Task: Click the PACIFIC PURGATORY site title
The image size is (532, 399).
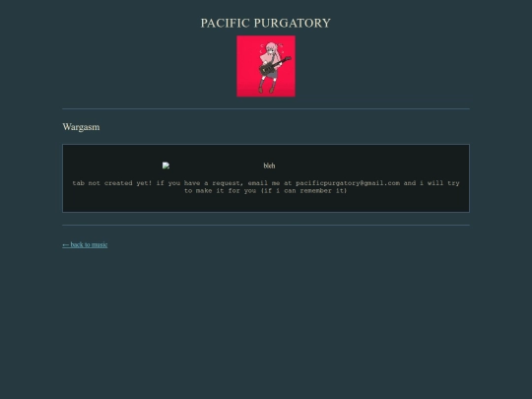Action: (266, 23)
